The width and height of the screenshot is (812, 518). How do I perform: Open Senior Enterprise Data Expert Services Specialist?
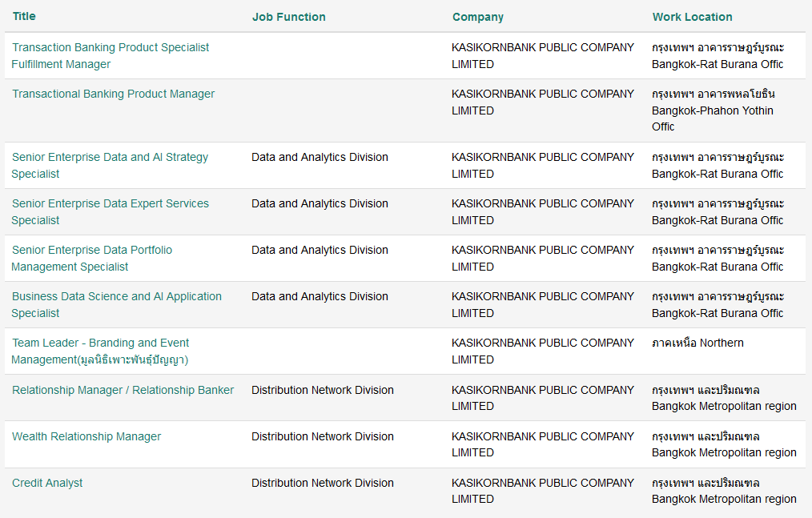click(x=111, y=212)
